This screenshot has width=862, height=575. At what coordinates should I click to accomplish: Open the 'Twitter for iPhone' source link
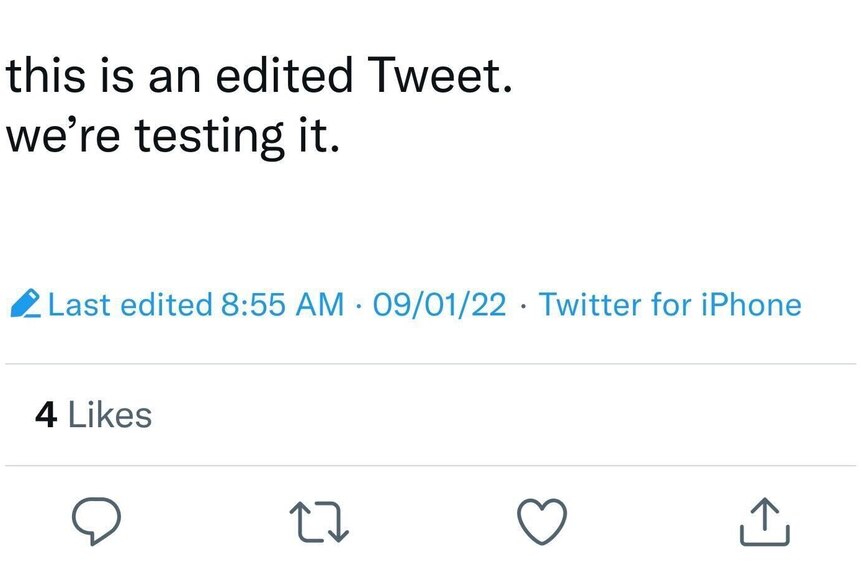pos(670,305)
